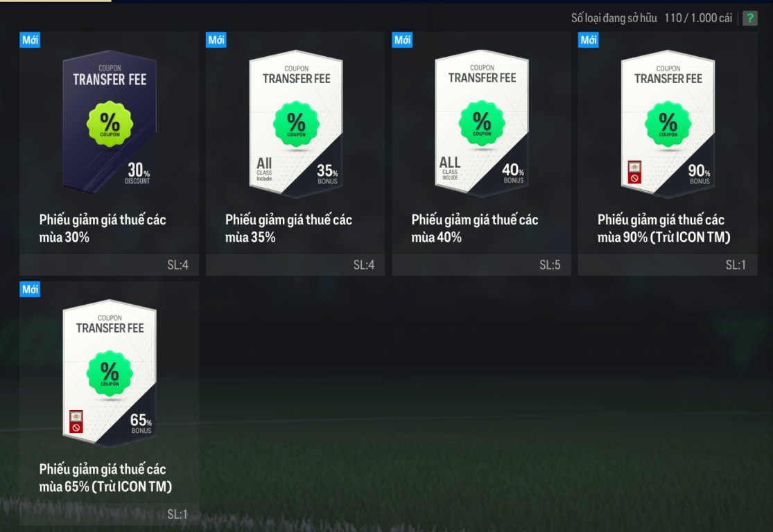Click the green % badge on 40% coupon
This screenshot has height=532, width=773.
(482, 123)
